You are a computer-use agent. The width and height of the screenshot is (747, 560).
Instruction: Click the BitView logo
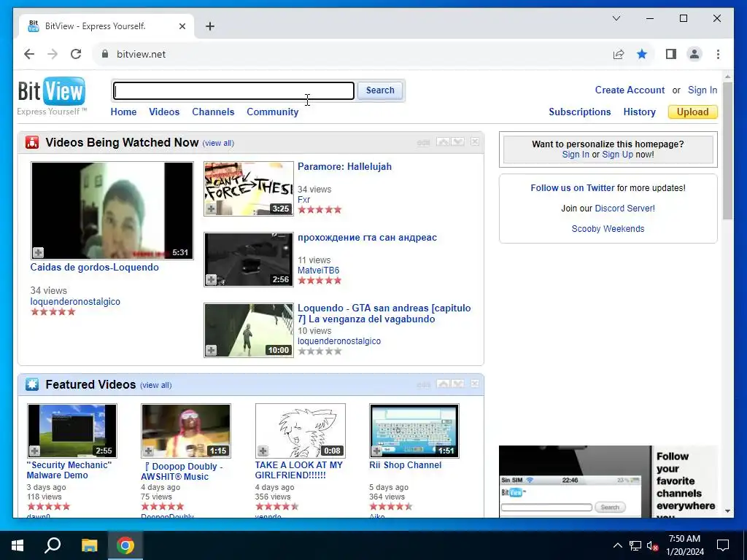(x=52, y=91)
